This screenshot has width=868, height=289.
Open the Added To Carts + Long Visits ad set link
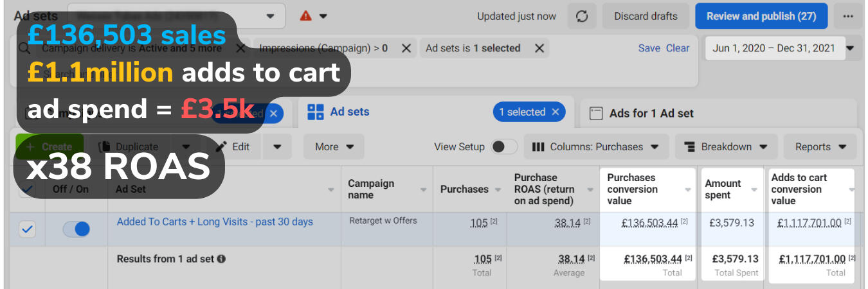pos(215,222)
